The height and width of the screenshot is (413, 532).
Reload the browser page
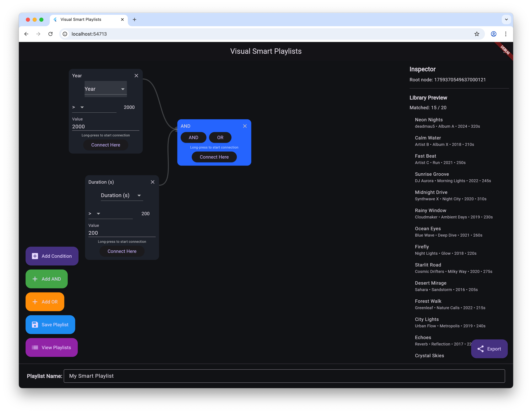tap(50, 34)
